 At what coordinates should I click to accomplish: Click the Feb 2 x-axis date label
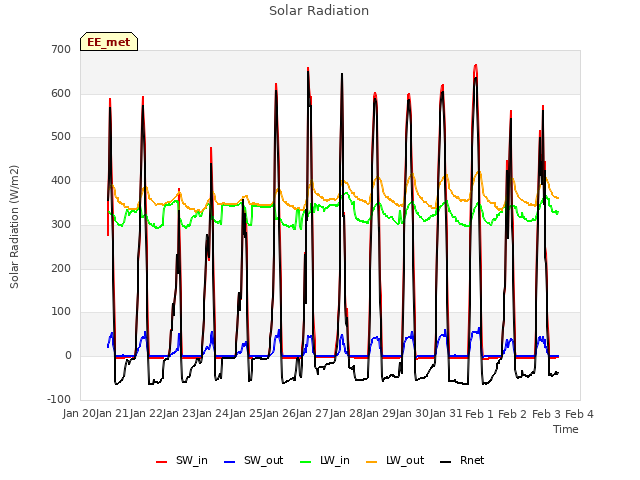click(513, 414)
